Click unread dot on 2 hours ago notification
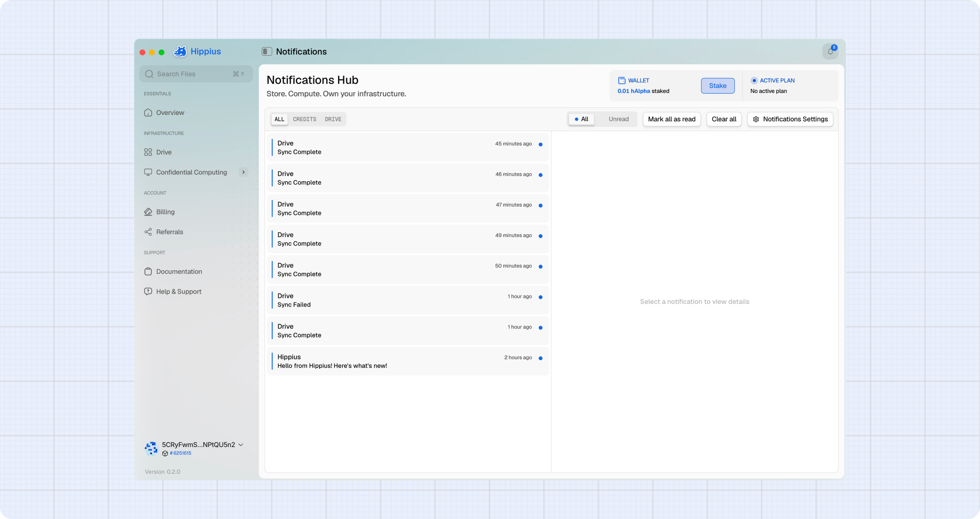The height and width of the screenshot is (519, 980). [540, 358]
